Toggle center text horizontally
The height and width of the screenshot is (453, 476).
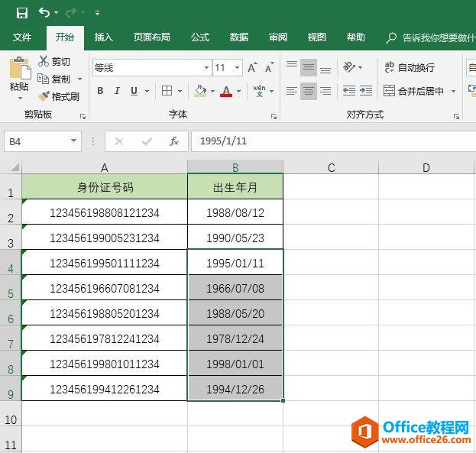309,91
